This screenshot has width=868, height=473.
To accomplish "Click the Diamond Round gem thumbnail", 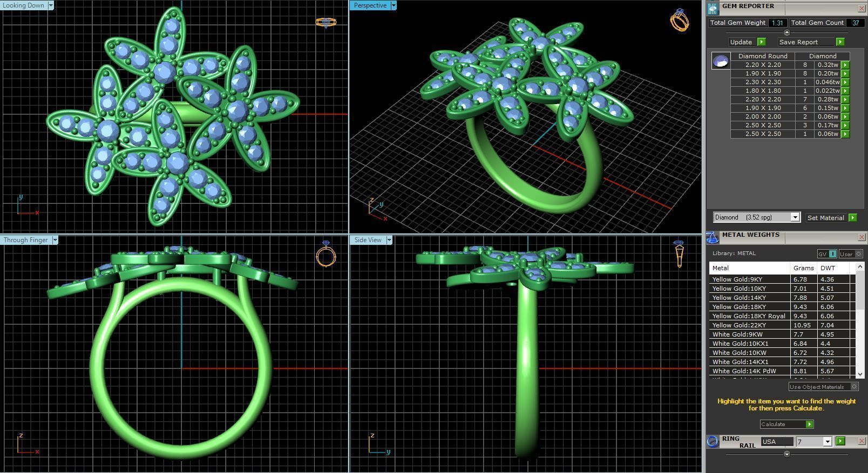I will click(721, 60).
